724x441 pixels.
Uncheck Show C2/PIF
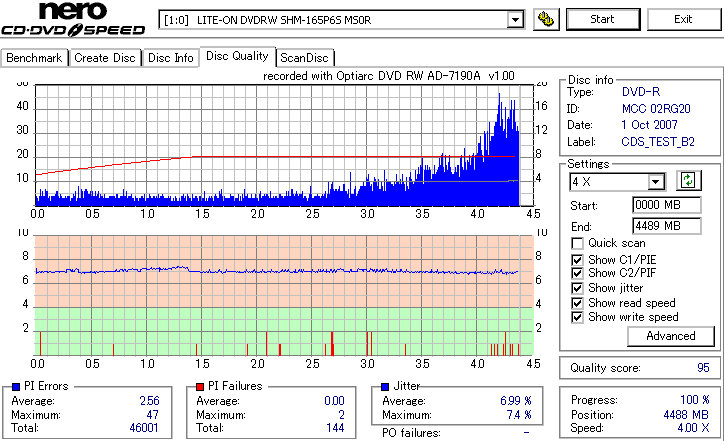pos(577,273)
